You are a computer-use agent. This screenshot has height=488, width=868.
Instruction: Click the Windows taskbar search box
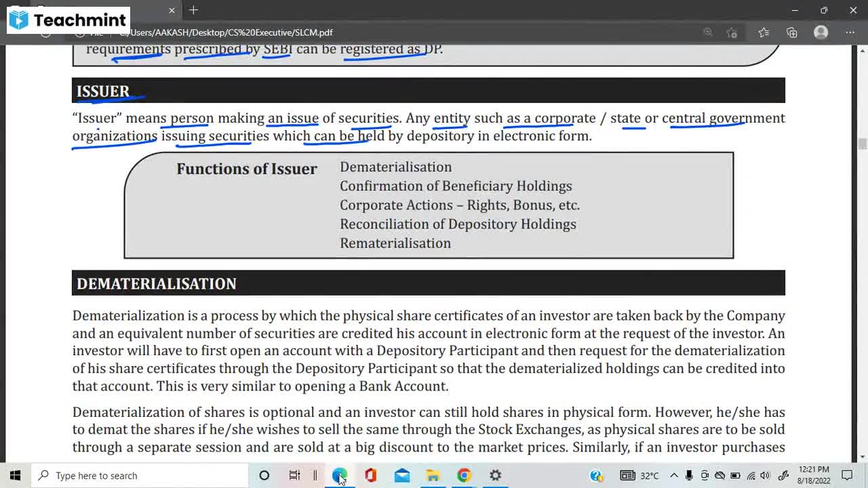click(140, 475)
